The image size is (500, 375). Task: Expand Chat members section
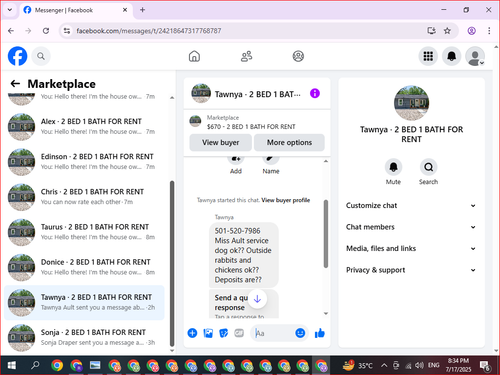point(411,227)
